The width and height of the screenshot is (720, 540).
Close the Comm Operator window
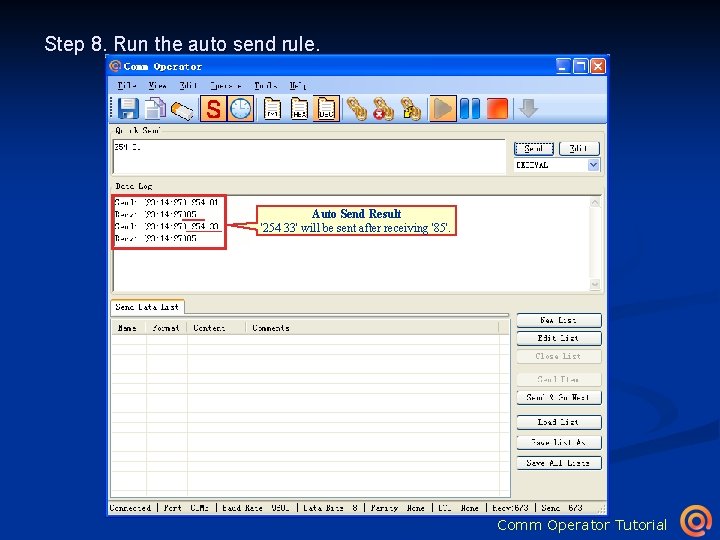point(598,67)
